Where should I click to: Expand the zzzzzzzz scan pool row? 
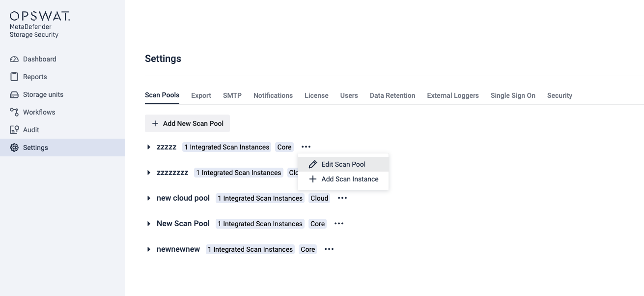[149, 173]
